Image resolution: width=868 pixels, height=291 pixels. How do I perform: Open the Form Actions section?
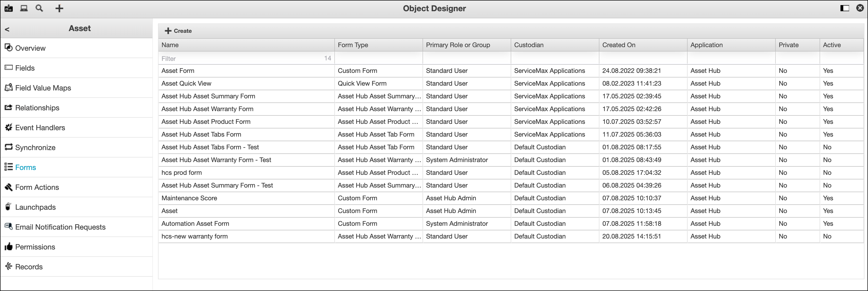[76, 187]
